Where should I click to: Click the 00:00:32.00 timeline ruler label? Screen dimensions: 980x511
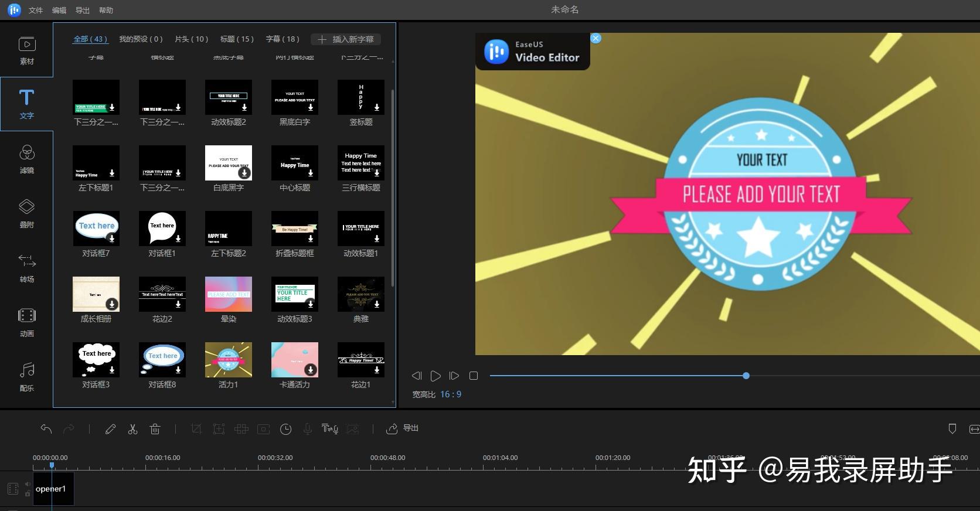275,458
